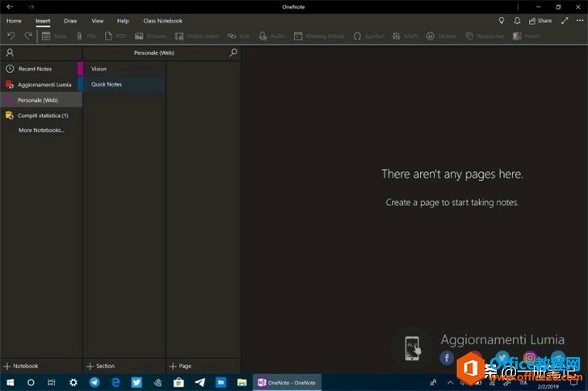Open the Help tab
The image size is (588, 391).
tap(123, 21)
